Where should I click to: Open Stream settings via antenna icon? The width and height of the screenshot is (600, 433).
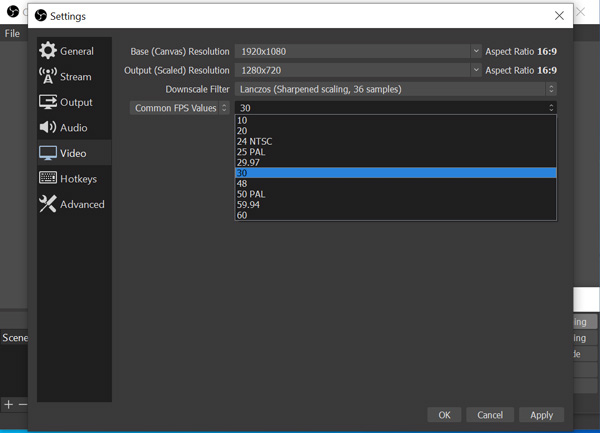(x=48, y=76)
